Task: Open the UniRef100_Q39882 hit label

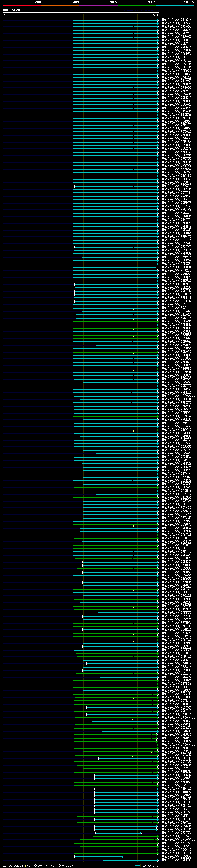Action: pyautogui.click(x=177, y=50)
